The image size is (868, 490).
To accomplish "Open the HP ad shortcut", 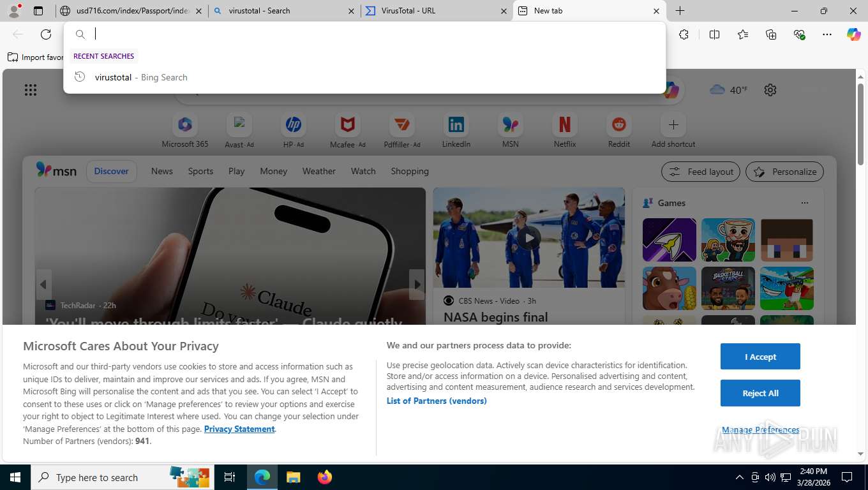I will (x=294, y=131).
